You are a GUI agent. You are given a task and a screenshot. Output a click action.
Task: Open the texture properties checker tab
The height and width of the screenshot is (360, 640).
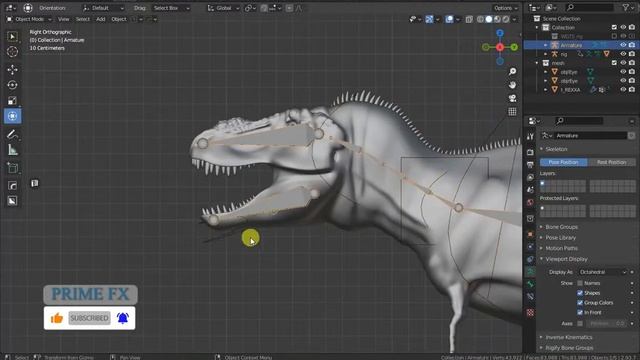tap(530, 313)
